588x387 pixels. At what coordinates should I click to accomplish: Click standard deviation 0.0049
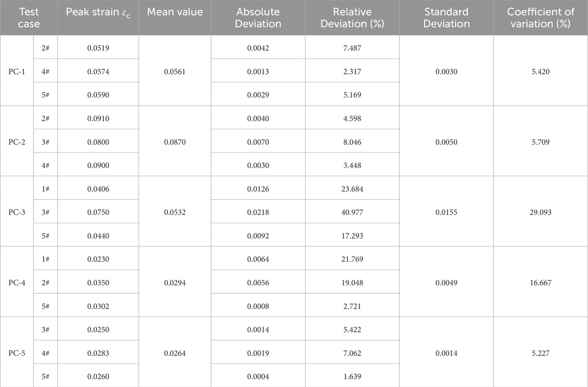[x=446, y=282]
